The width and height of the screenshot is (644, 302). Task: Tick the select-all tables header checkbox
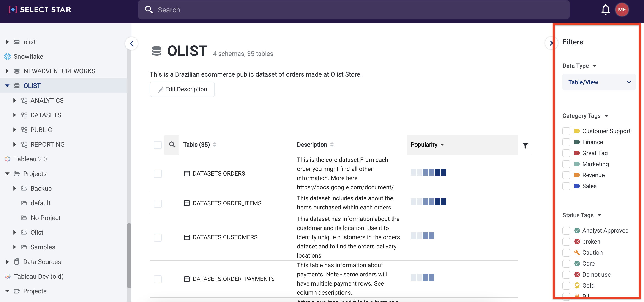(158, 145)
